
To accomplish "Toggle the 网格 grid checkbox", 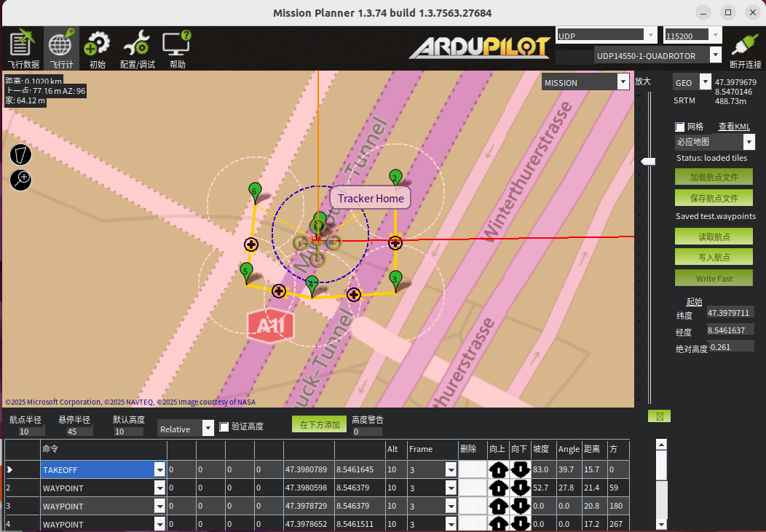I will pos(679,127).
